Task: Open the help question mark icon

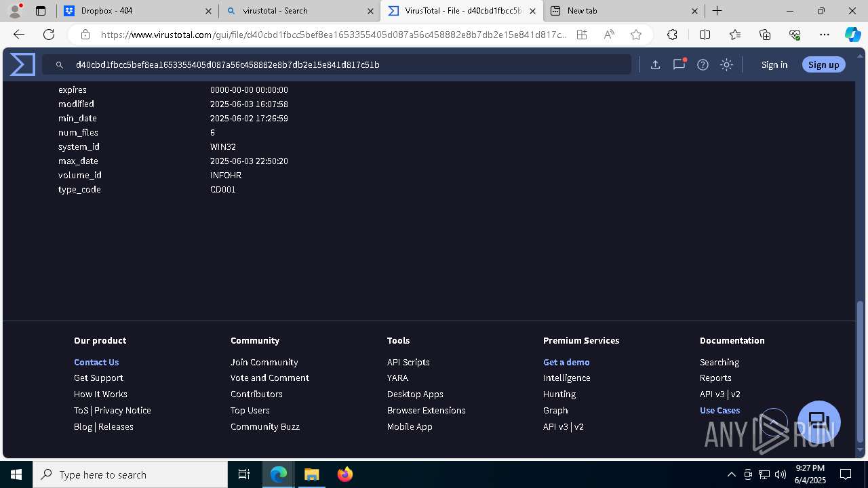Action: (x=703, y=65)
